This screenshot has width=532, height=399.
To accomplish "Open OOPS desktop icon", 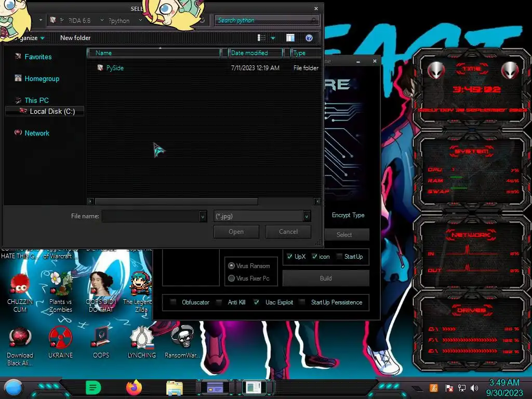I will pyautogui.click(x=101, y=343).
